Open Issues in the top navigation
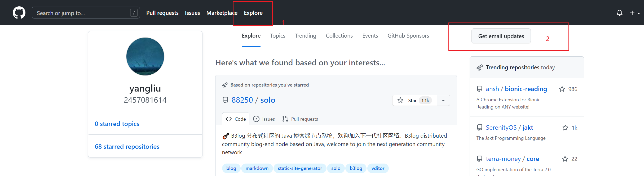The width and height of the screenshot is (644, 176). [x=192, y=13]
